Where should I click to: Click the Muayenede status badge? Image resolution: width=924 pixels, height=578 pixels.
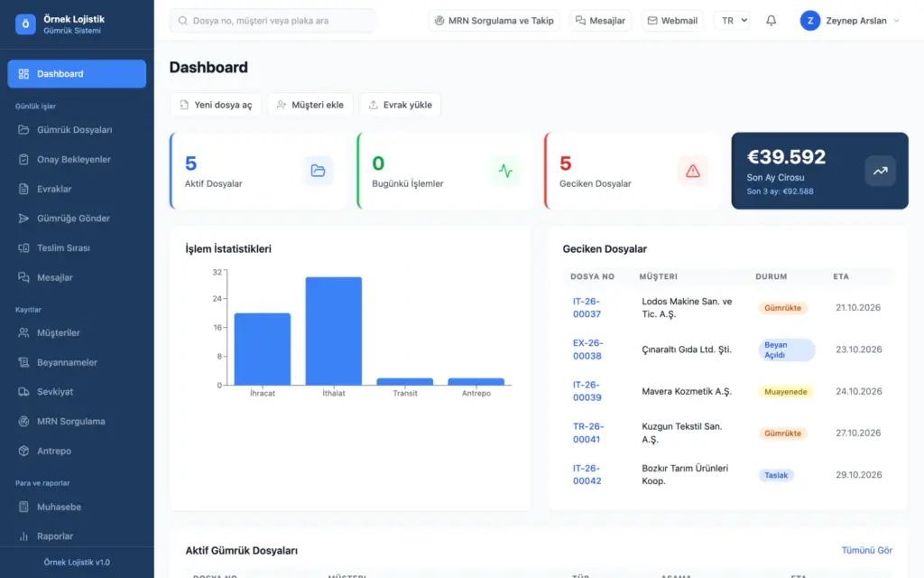pyautogui.click(x=786, y=392)
